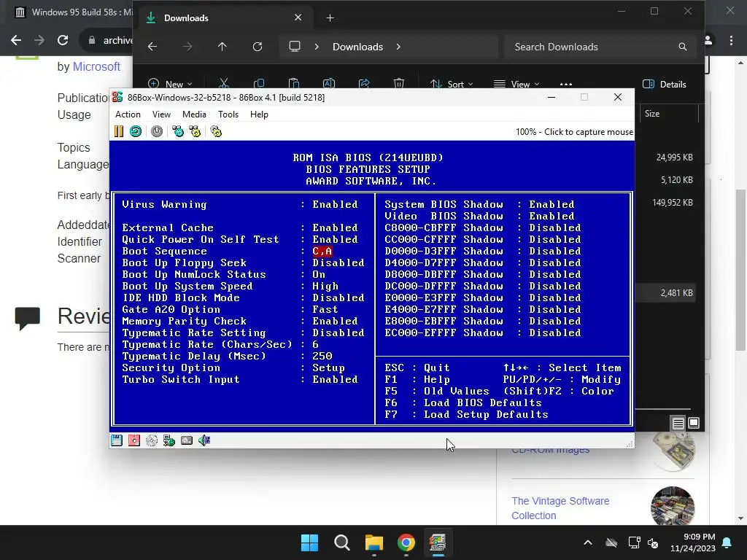Click the hard disk status icon
The width and height of the screenshot is (747, 560).
(x=187, y=440)
